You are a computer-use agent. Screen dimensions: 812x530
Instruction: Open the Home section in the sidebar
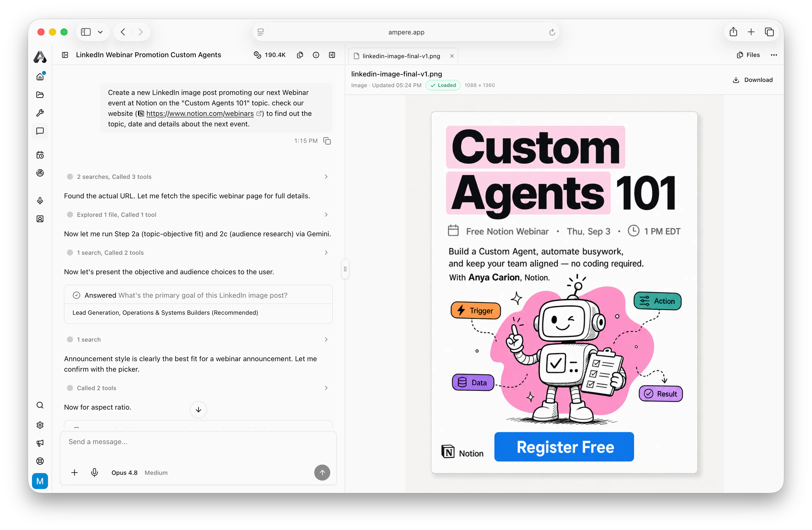click(40, 77)
